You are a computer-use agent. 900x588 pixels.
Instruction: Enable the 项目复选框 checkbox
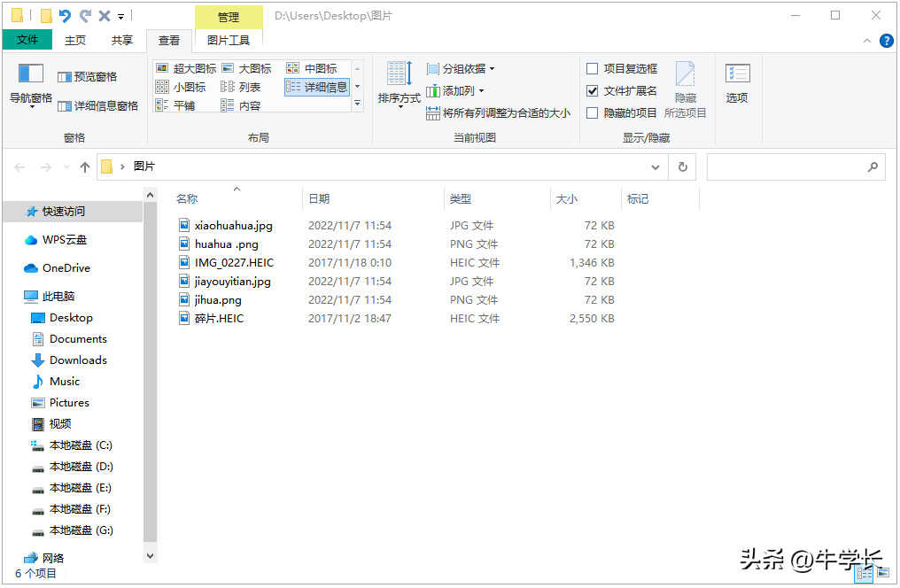click(x=593, y=68)
